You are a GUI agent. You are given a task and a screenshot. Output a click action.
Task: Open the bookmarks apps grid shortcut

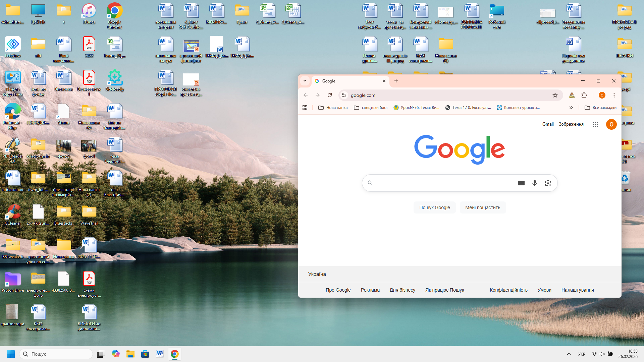tap(305, 108)
